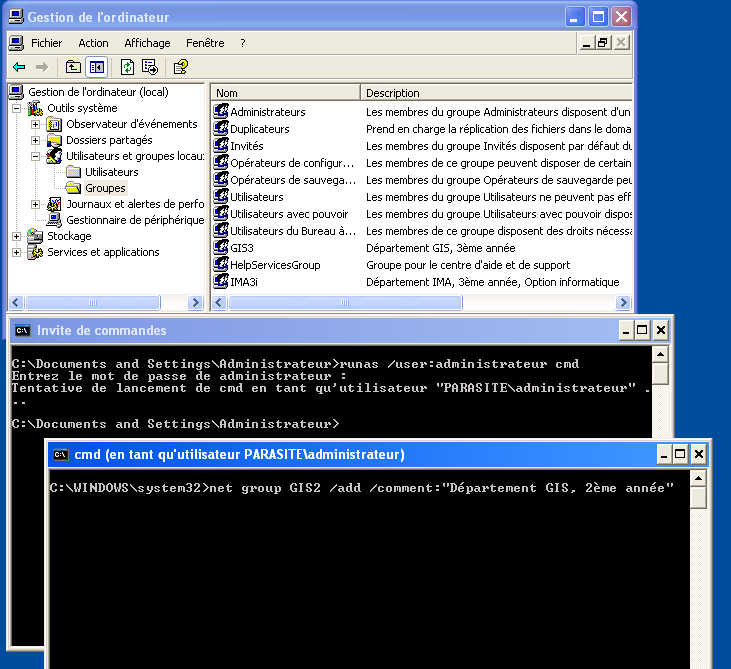This screenshot has width=731, height=669.
Task: Open the Fichier menu
Action: tap(46, 43)
